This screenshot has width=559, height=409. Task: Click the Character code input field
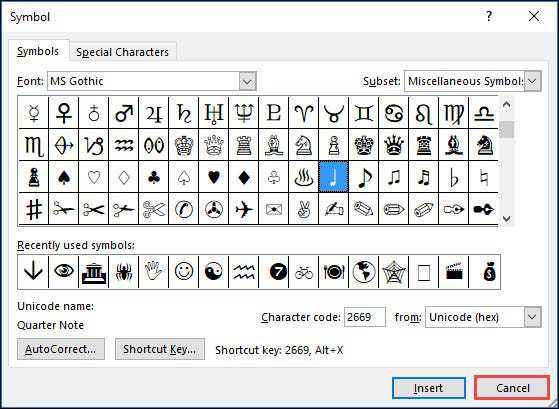click(x=364, y=317)
